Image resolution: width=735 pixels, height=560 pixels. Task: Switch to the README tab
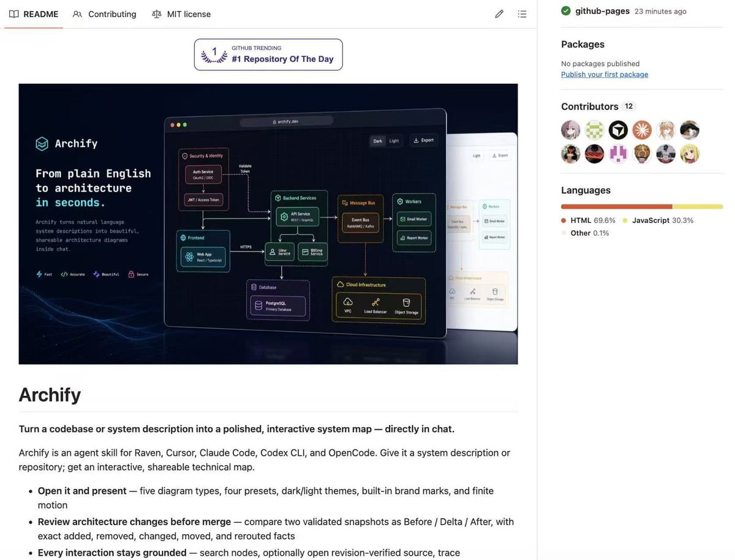[x=34, y=14]
